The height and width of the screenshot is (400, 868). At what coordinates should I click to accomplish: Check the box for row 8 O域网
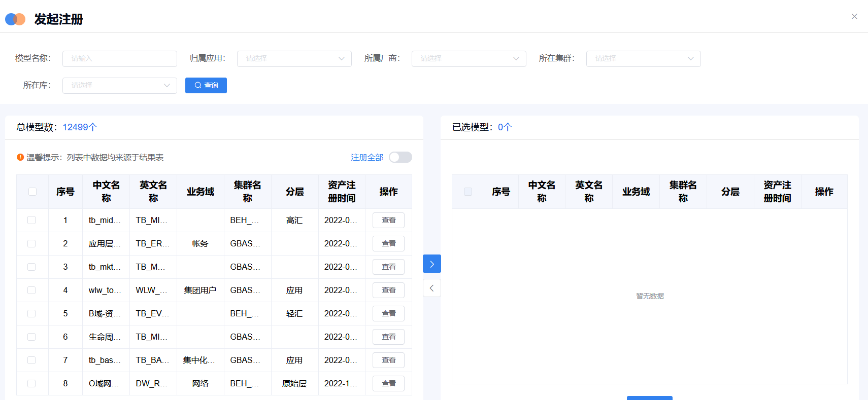coord(31,383)
